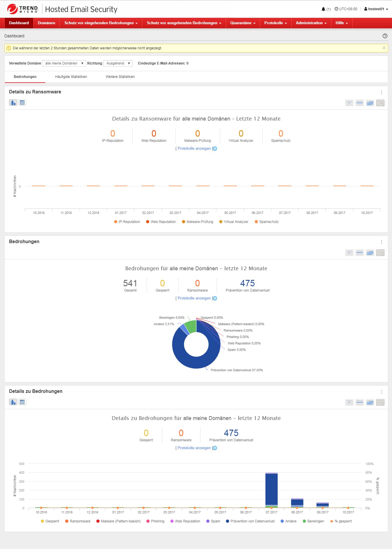The height and width of the screenshot is (549, 392).
Task: Open the Details zu Ransomware options menu (three dots)
Action: pyautogui.click(x=381, y=92)
